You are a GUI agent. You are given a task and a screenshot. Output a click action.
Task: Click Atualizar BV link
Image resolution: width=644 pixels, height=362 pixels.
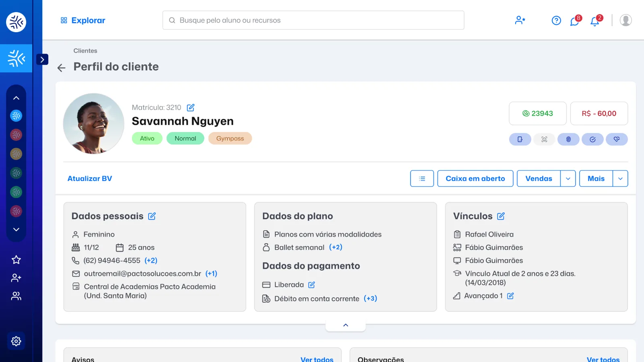point(90,179)
